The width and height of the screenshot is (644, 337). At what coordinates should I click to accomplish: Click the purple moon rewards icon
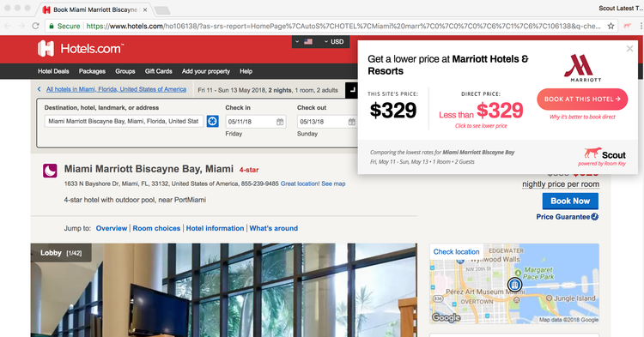50,171
